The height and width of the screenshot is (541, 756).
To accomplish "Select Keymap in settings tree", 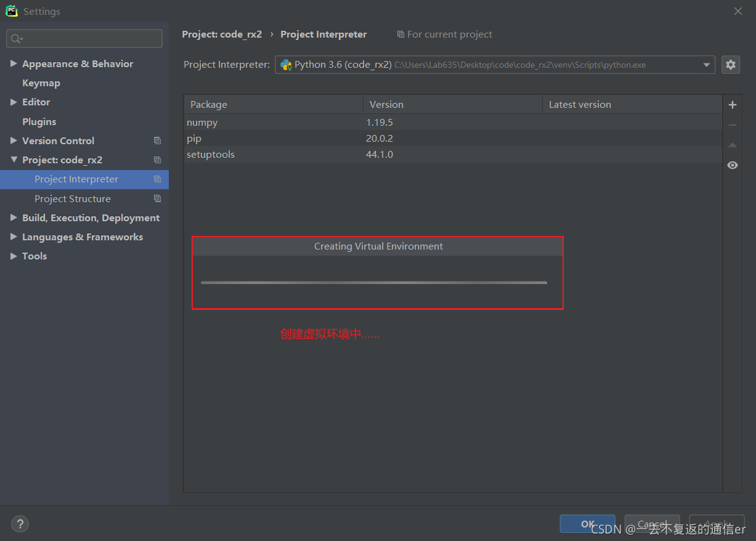I will [41, 83].
